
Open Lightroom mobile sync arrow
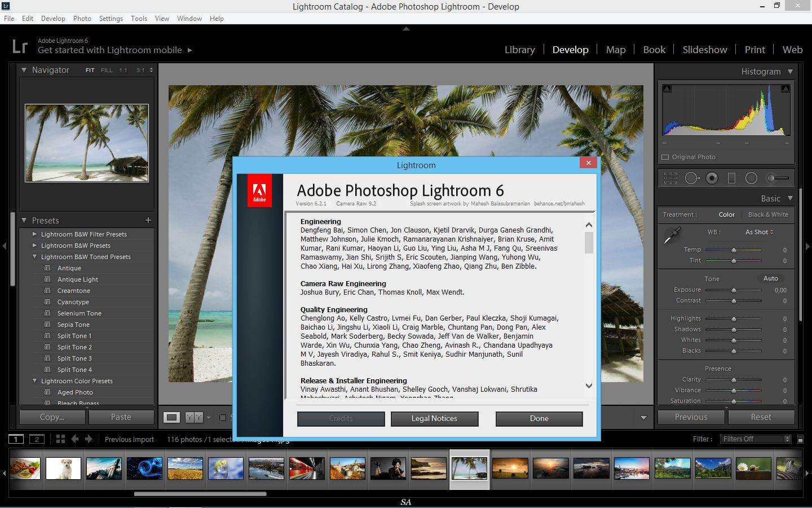pos(190,50)
